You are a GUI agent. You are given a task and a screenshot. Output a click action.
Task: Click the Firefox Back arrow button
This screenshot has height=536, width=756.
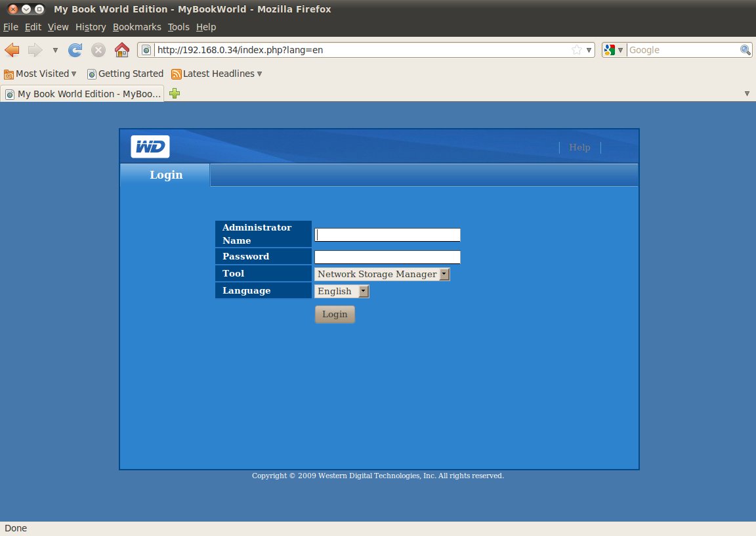pos(12,50)
